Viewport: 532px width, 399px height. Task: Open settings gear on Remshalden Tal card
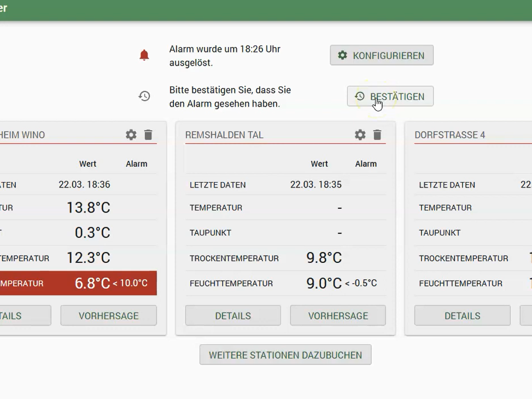360,134
